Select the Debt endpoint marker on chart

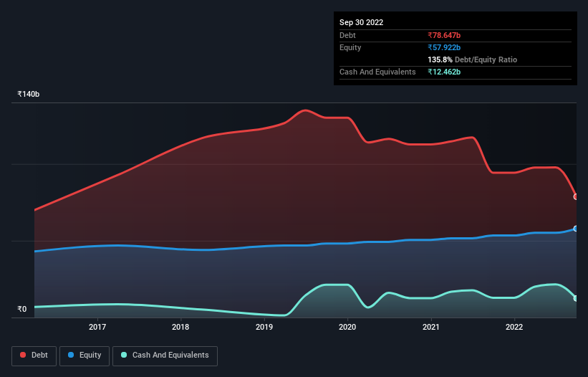[x=576, y=197]
